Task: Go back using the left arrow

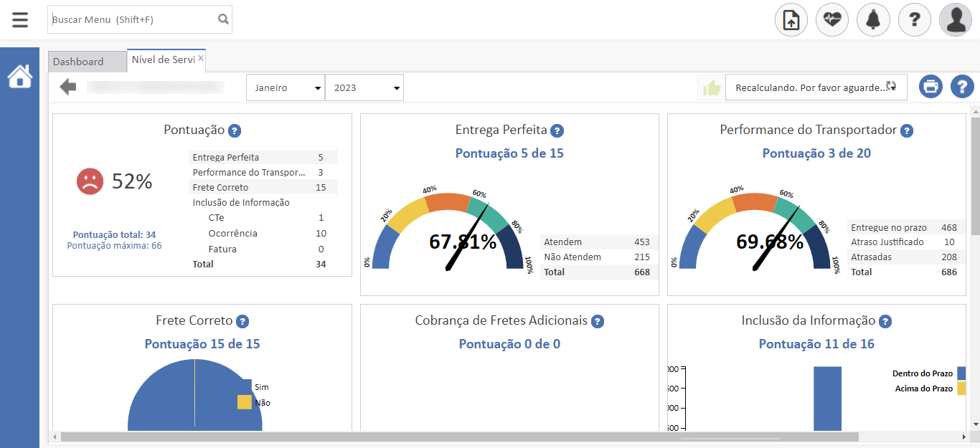Action: click(68, 87)
